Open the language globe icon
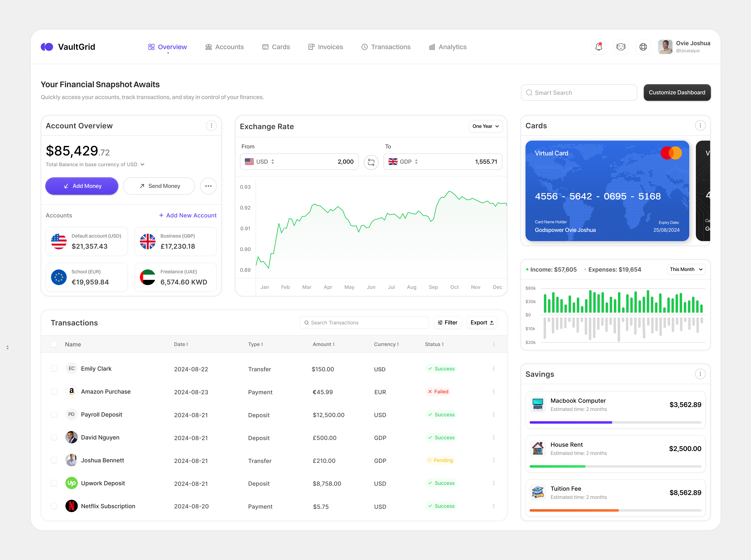The image size is (751, 560). [x=643, y=47]
